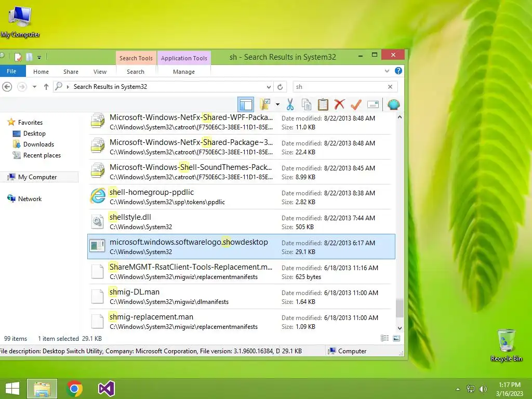This screenshot has width=532, height=399.
Task: Select the shmig-replacement.man file
Action: (241, 321)
